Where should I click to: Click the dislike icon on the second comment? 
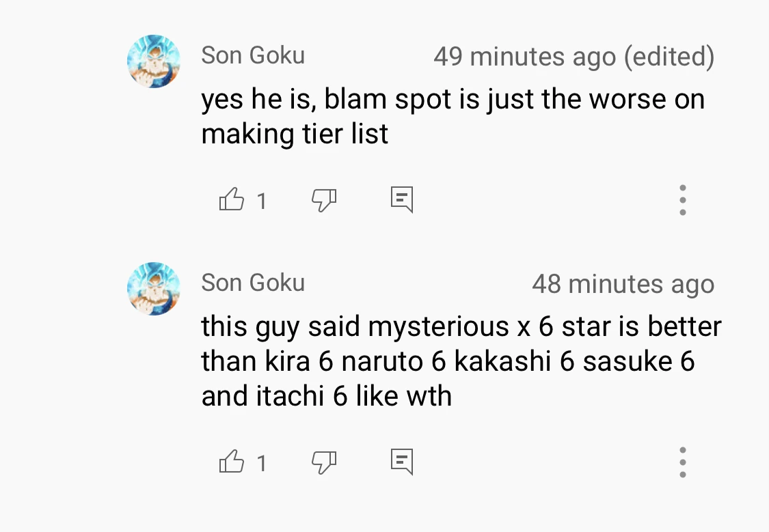[x=323, y=462]
